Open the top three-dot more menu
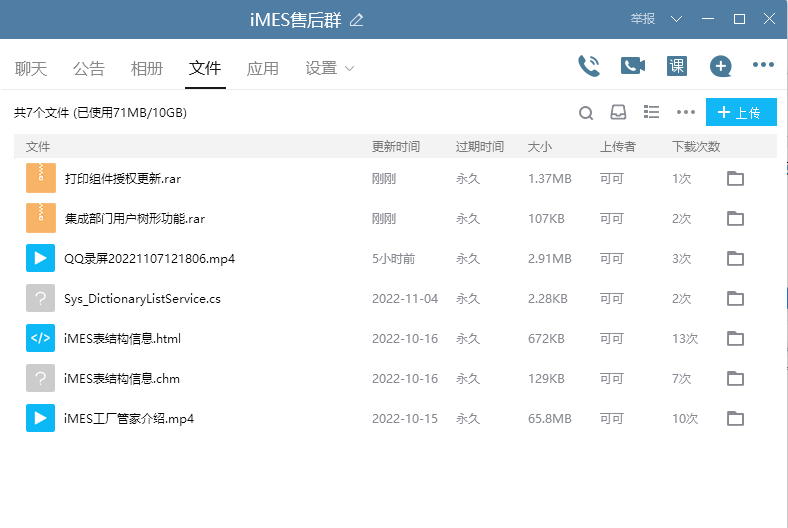 tap(763, 65)
